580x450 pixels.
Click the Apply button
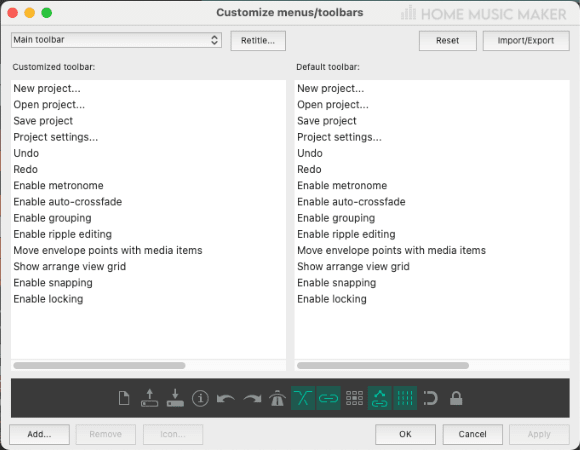(539, 434)
